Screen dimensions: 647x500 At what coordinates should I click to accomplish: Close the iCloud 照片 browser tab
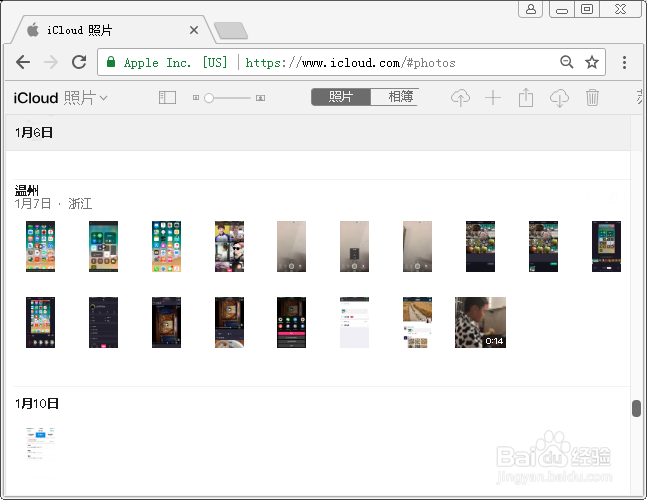coord(194,30)
